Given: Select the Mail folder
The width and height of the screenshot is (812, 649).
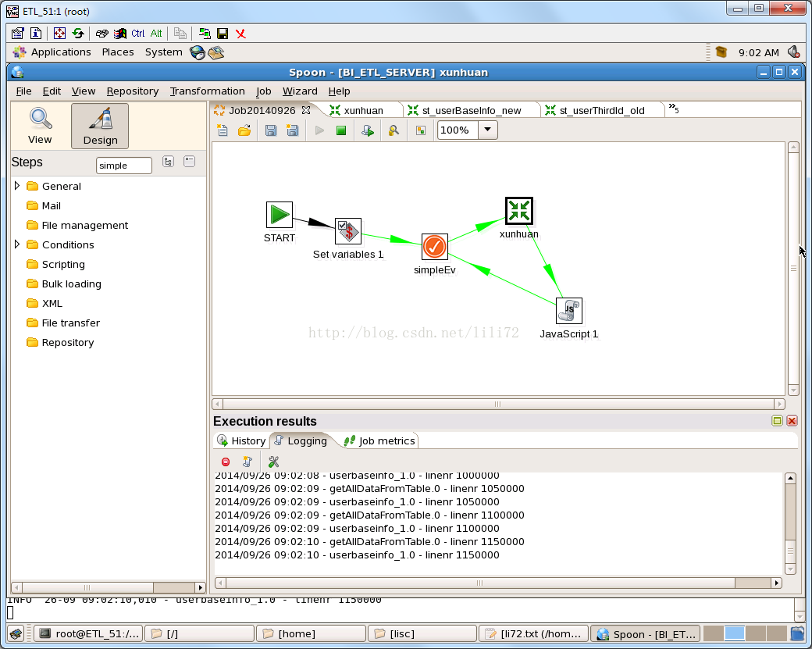Looking at the screenshot, I should tap(52, 206).
